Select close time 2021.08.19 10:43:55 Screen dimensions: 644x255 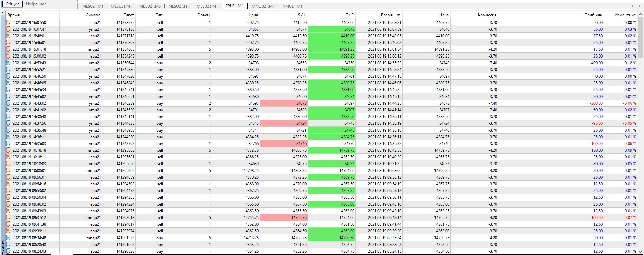pos(385,150)
